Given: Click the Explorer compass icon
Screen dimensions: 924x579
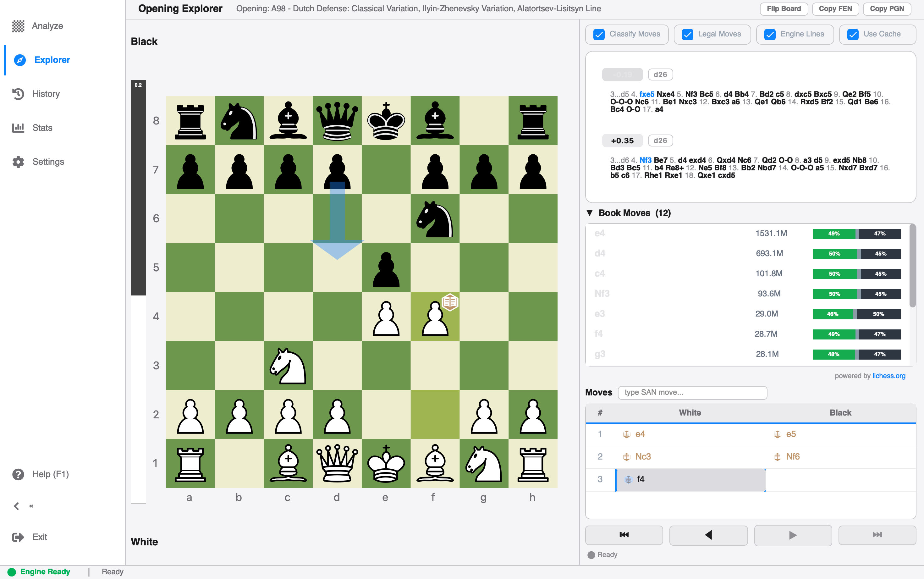Looking at the screenshot, I should (x=19, y=60).
